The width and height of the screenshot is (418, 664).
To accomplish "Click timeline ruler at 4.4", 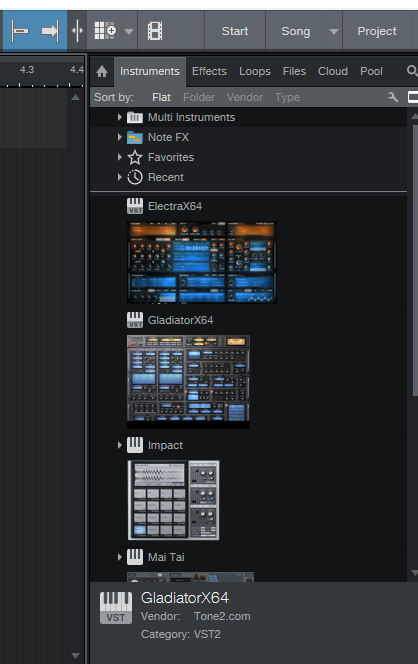I will point(77,69).
